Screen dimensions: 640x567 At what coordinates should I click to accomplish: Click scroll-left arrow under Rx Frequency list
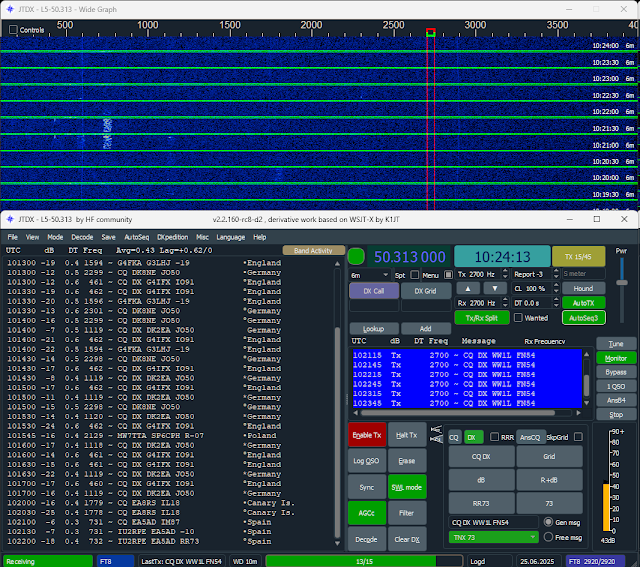pyautogui.click(x=356, y=413)
